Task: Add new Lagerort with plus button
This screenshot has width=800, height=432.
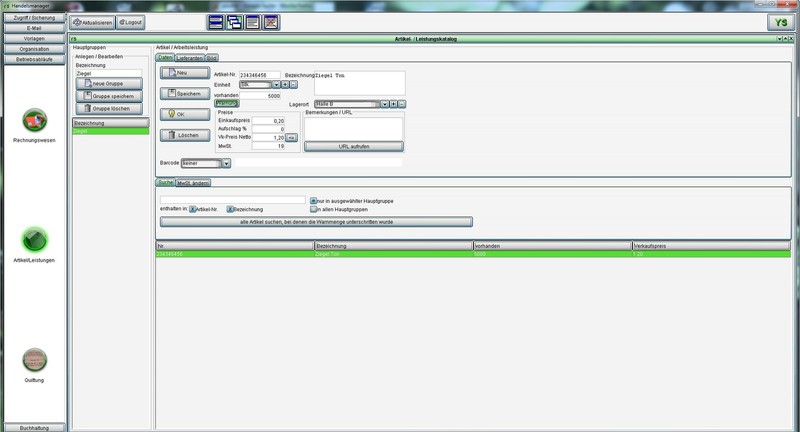Action: 393,104
